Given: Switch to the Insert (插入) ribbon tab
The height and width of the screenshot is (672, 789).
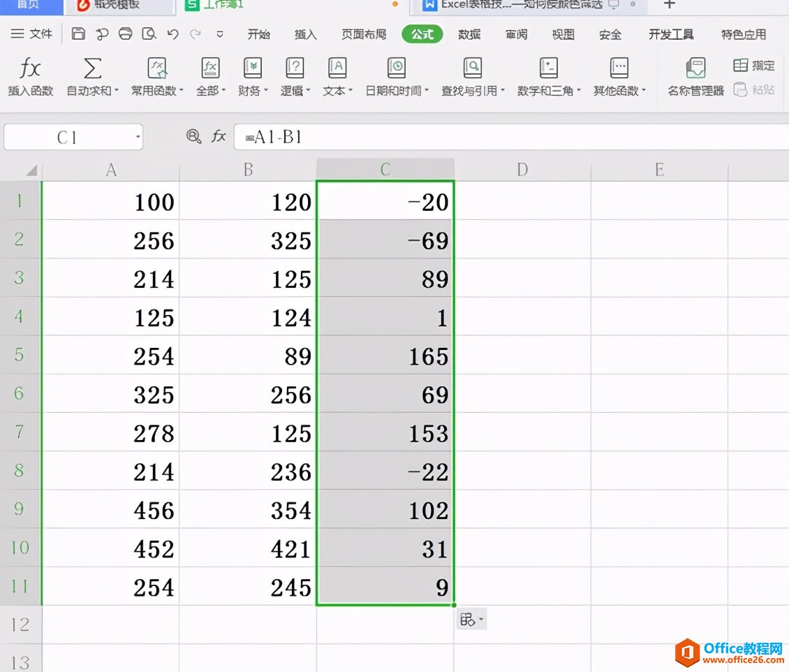Looking at the screenshot, I should pos(305,34).
